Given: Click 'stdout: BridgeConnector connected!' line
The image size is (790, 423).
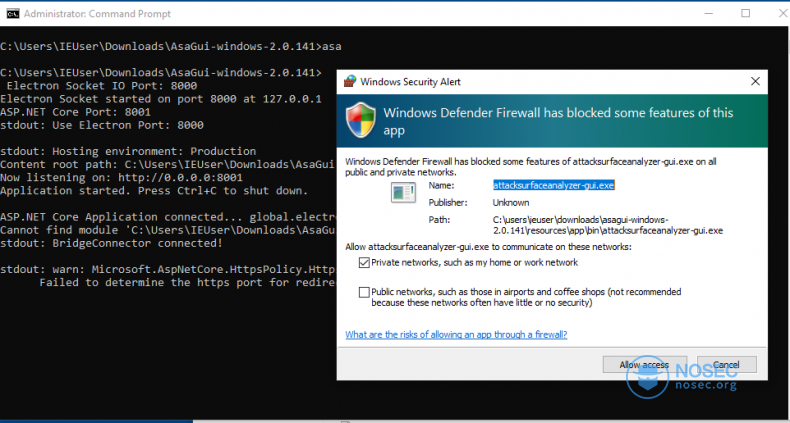Looking at the screenshot, I should click(111, 243).
